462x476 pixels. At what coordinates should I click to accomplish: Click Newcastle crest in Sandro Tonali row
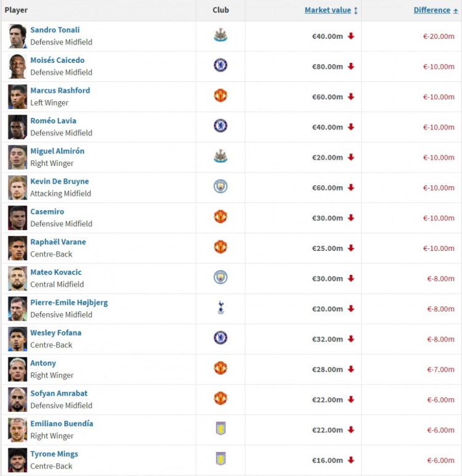221,35
